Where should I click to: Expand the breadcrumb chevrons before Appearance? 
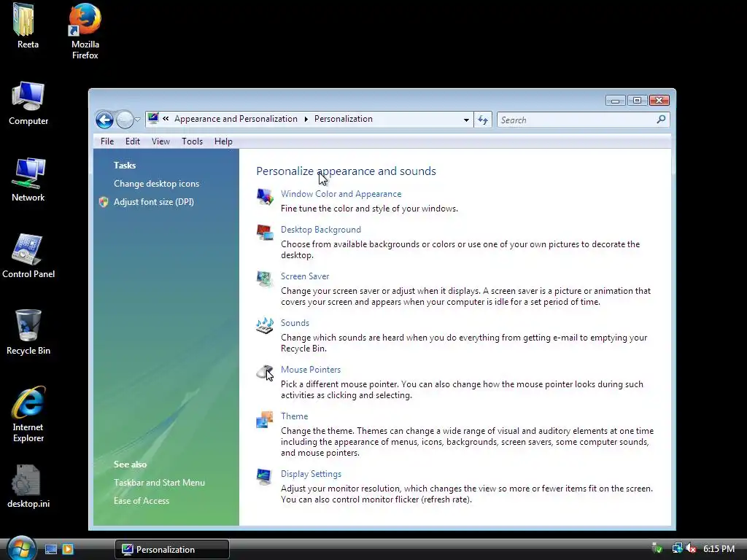pos(166,119)
